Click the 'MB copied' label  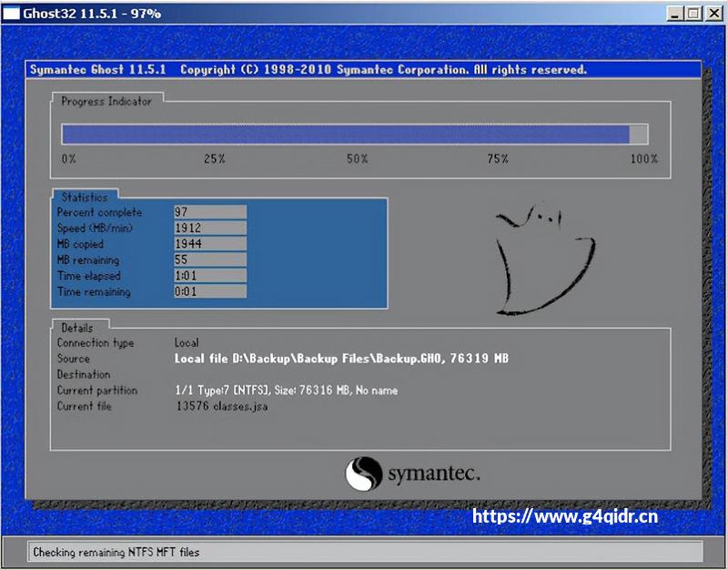point(80,244)
